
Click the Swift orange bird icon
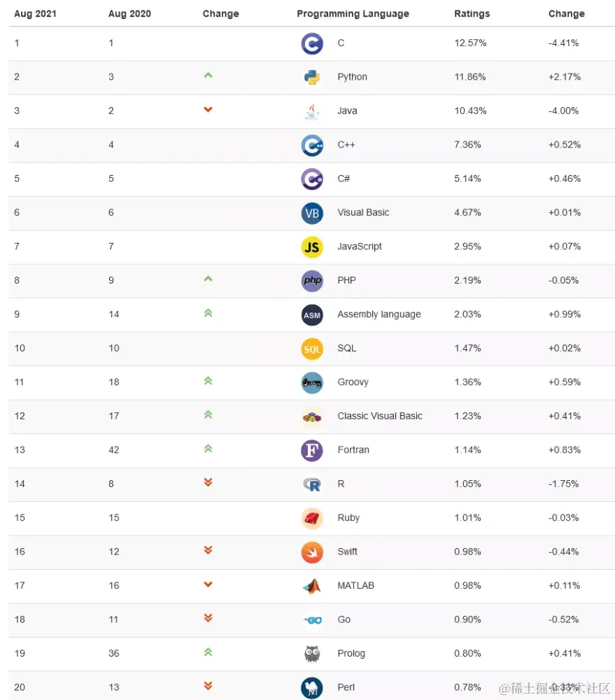pos(312,552)
